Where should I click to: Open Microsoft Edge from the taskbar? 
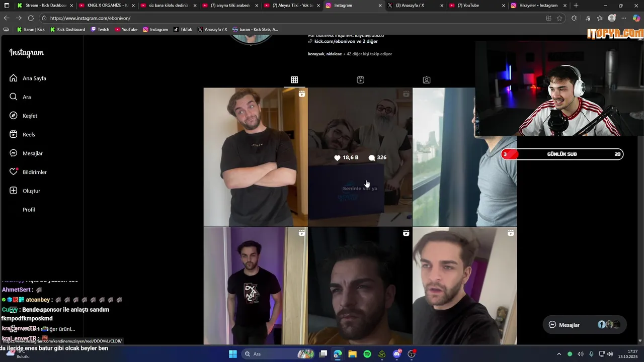(x=338, y=354)
